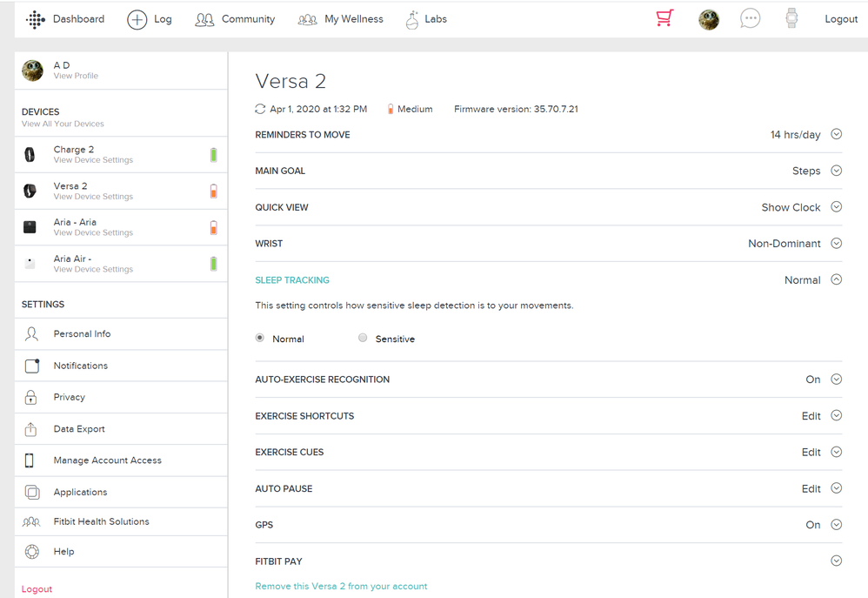Expand the Exercise Shortcuts chevron

coord(837,416)
